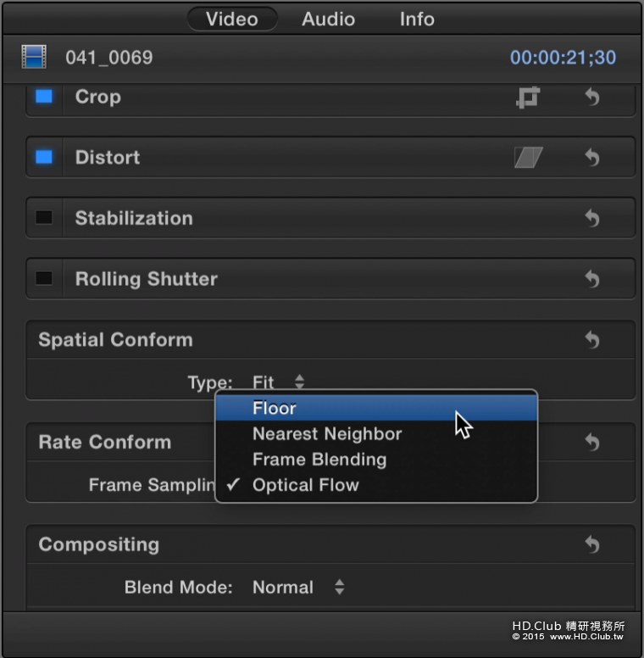Disable the Crop effect checkbox
The width and height of the screenshot is (644, 658).
tap(44, 97)
